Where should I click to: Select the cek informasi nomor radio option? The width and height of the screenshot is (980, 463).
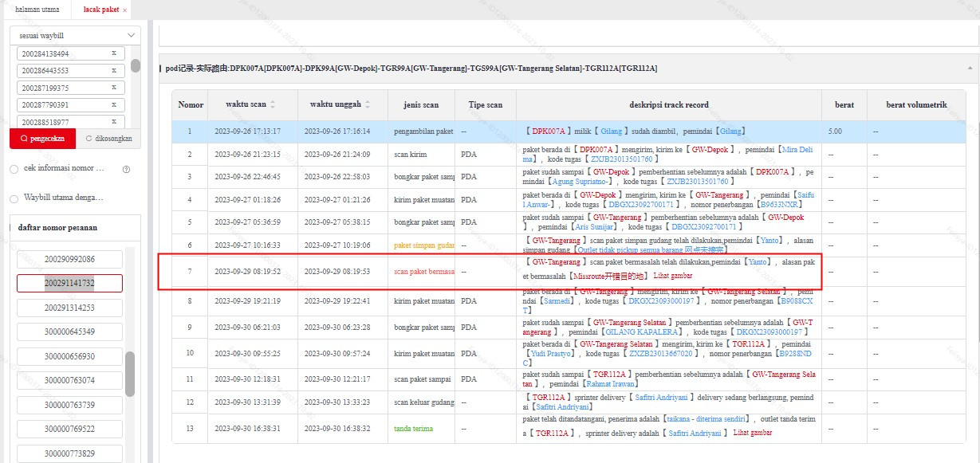click(x=14, y=169)
